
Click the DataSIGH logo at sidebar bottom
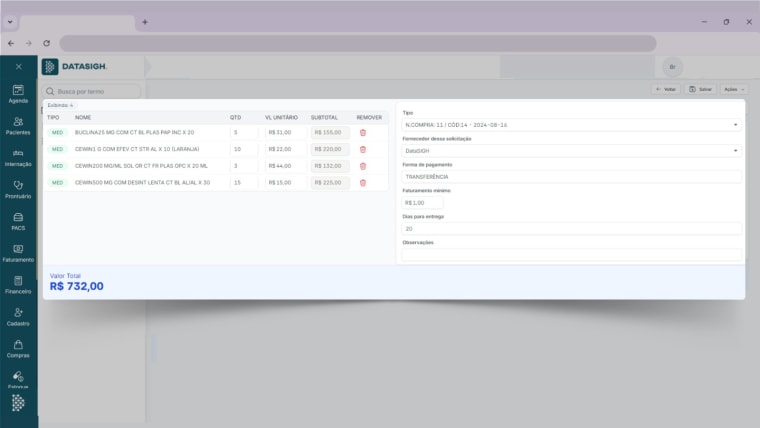coord(18,403)
